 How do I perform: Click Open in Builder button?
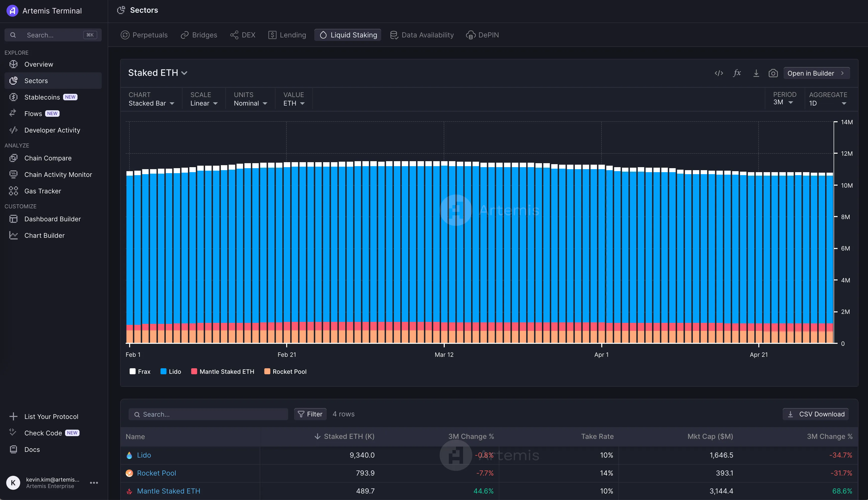(x=817, y=73)
